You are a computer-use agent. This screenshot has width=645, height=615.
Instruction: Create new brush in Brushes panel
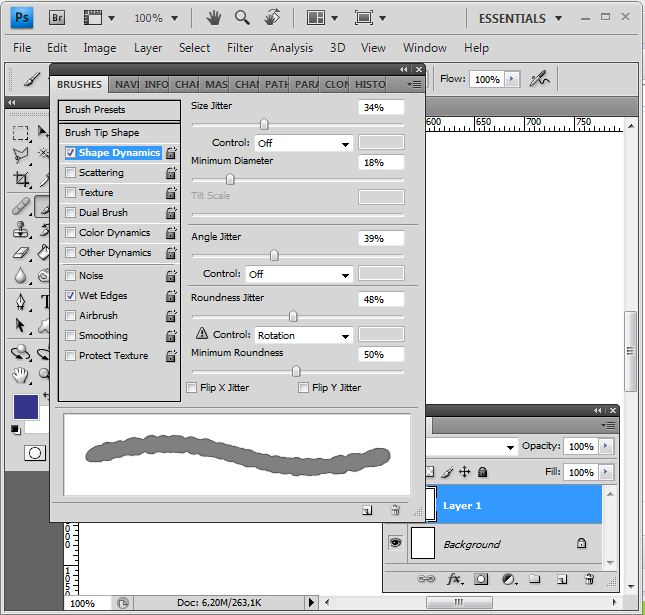tap(367, 511)
